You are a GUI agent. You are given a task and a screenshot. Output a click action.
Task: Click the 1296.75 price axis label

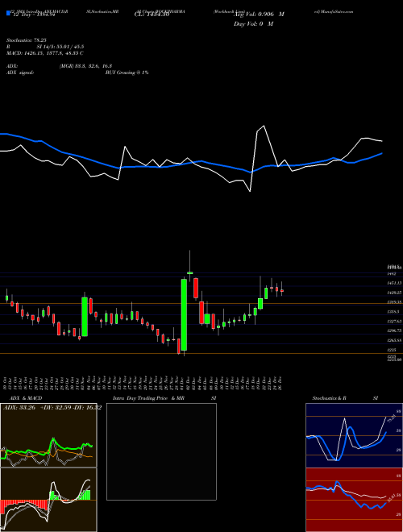pyautogui.click(x=395, y=330)
